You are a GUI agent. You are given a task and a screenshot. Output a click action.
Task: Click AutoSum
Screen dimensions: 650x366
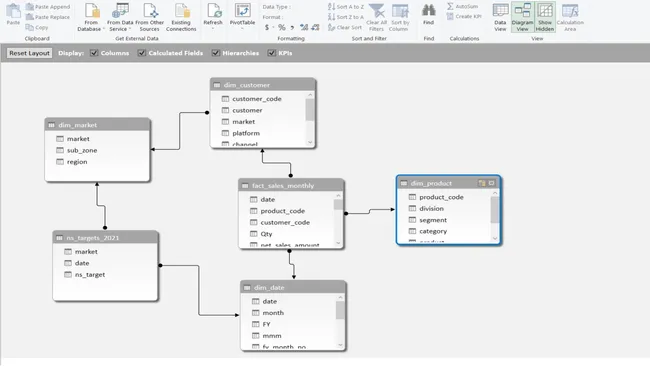tap(463, 6)
